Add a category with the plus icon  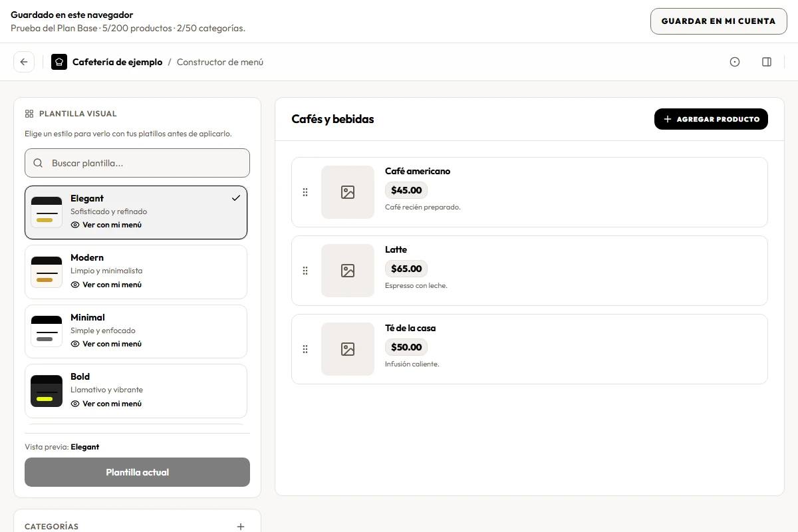pyautogui.click(x=241, y=527)
